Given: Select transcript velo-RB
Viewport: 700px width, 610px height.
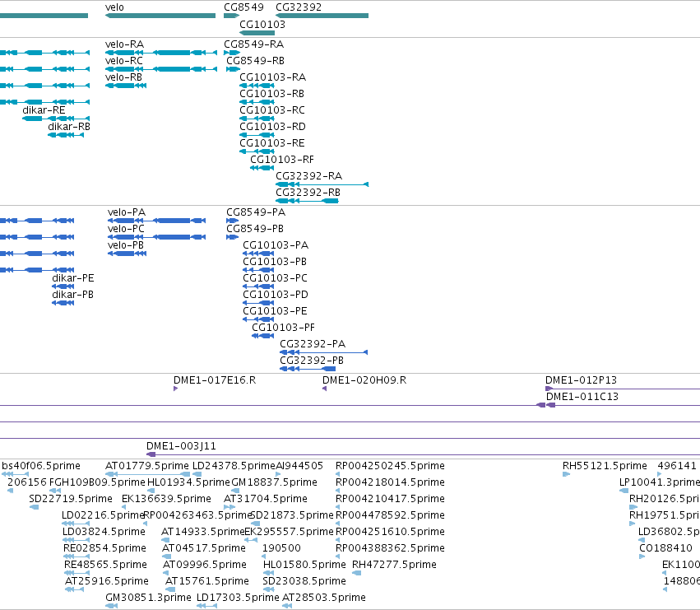Looking at the screenshot, I should (x=126, y=86).
